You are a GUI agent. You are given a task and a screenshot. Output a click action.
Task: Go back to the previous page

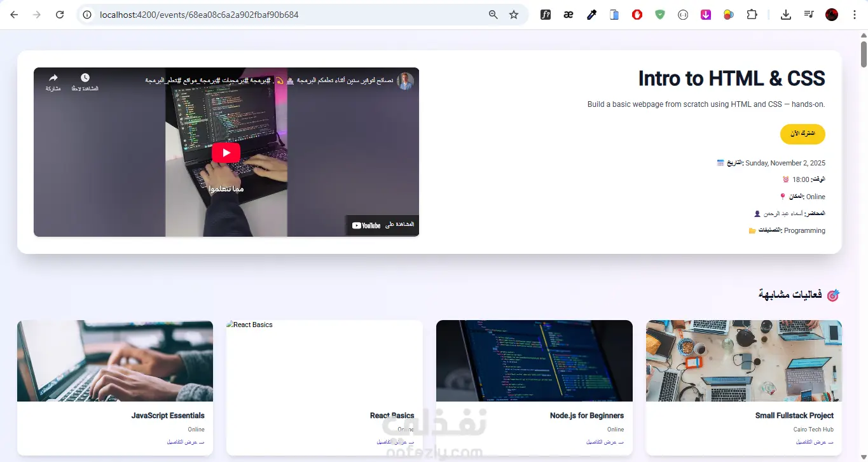point(14,15)
